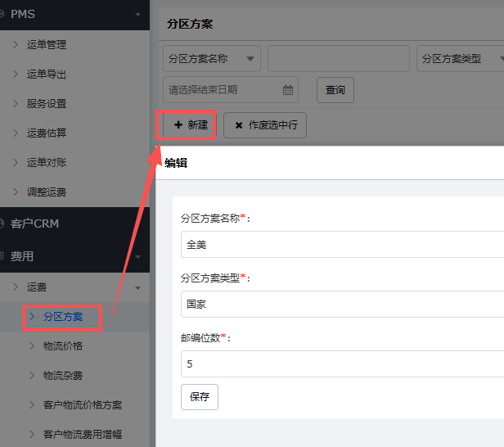This screenshot has height=447, width=504.
Task: Click the PMS module icon
Action: coord(2,14)
